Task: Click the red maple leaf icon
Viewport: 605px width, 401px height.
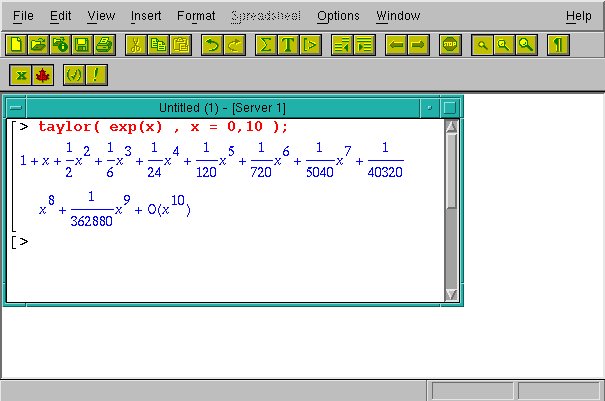Action: click(43, 75)
